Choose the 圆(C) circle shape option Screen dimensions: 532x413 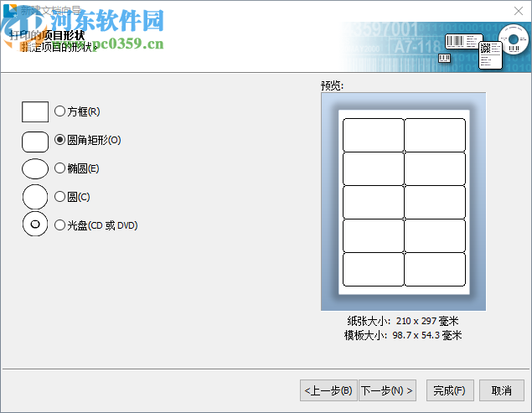coord(72,197)
